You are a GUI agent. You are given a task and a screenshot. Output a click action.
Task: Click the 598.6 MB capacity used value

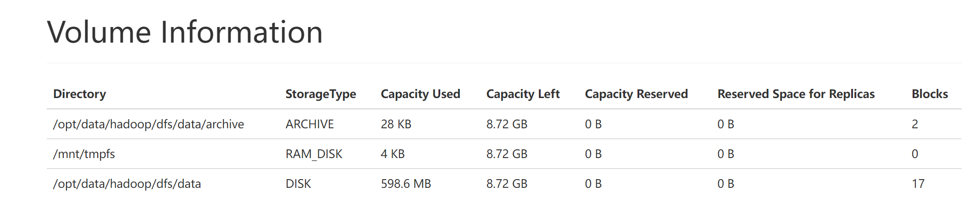coord(406,184)
